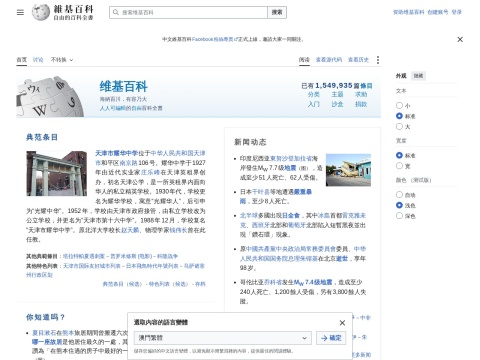Click the Wikipedia globe logo in header

[x=41, y=12]
